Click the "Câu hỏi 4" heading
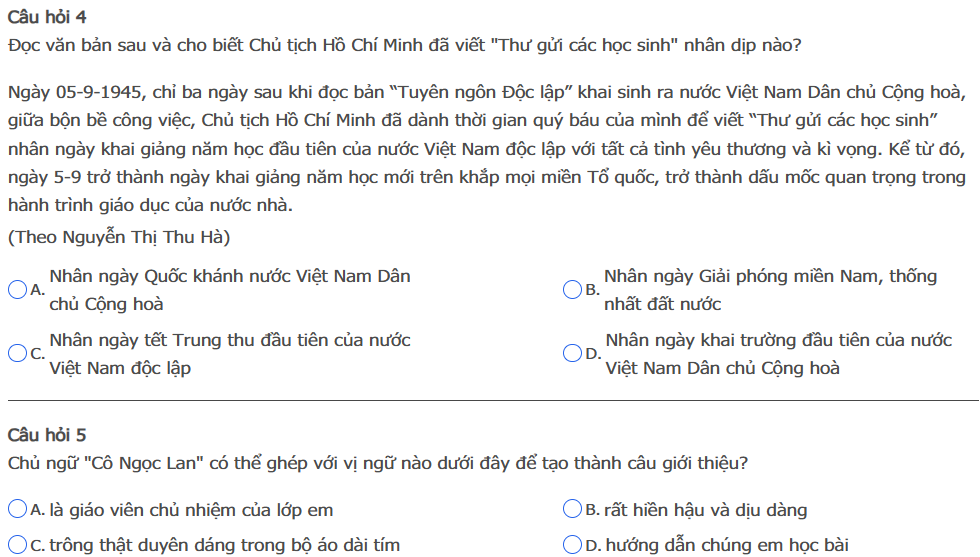 [47, 17]
